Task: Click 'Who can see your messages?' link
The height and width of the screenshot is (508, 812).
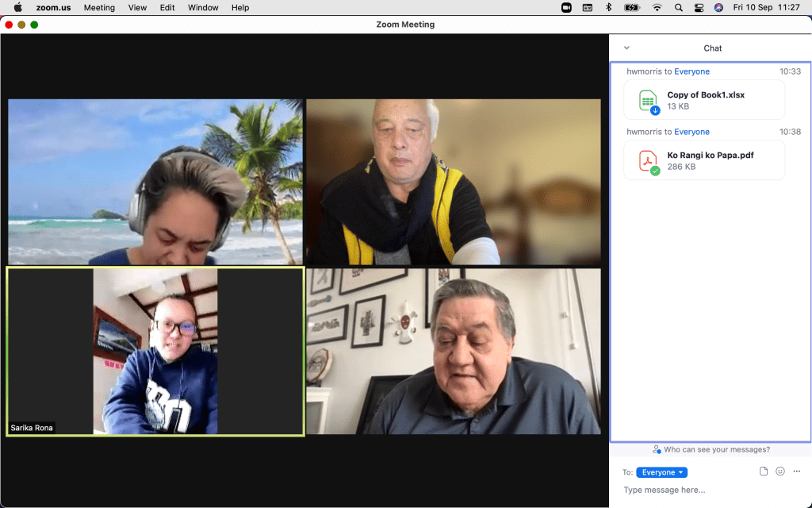Action: (x=715, y=449)
